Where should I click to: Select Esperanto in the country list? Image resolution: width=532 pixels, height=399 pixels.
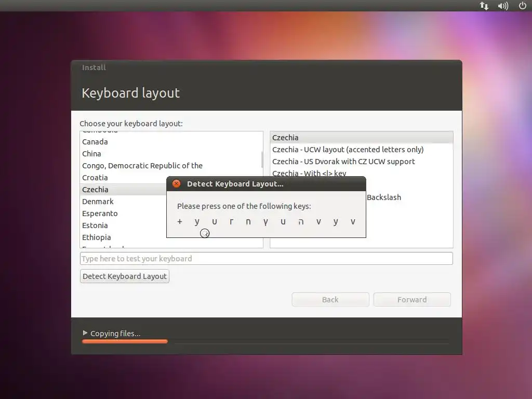click(124, 214)
